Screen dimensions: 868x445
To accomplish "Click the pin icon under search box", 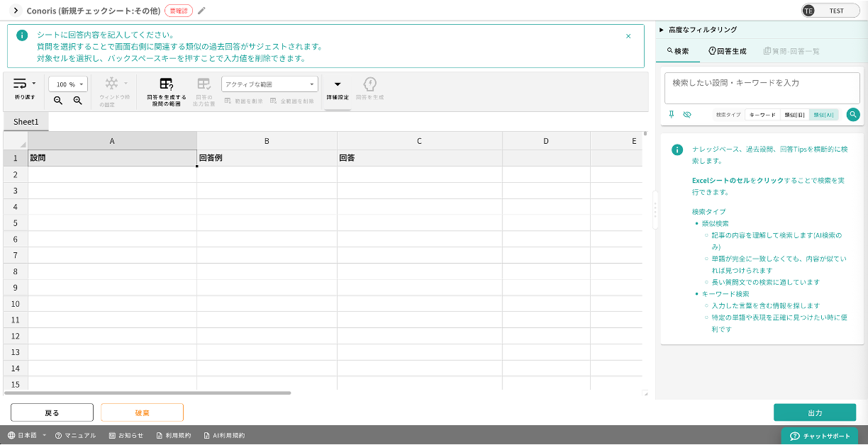I will (x=672, y=114).
